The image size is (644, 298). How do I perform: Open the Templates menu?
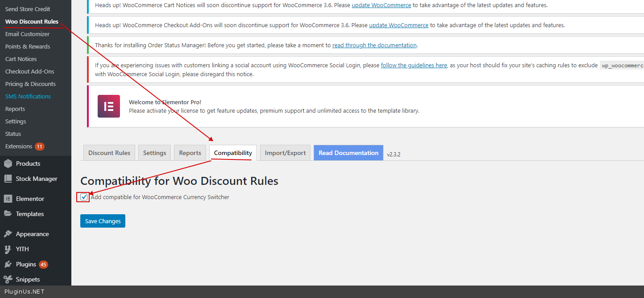(30, 214)
